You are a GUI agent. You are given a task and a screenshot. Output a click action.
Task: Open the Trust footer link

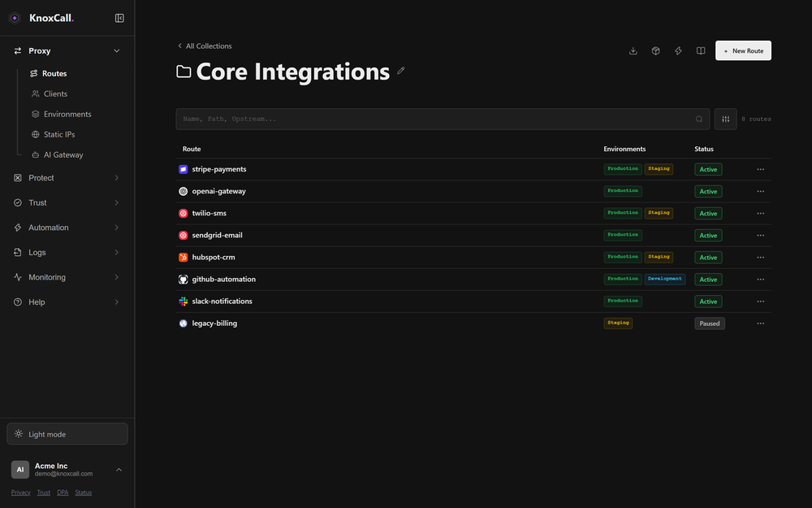[44, 493]
